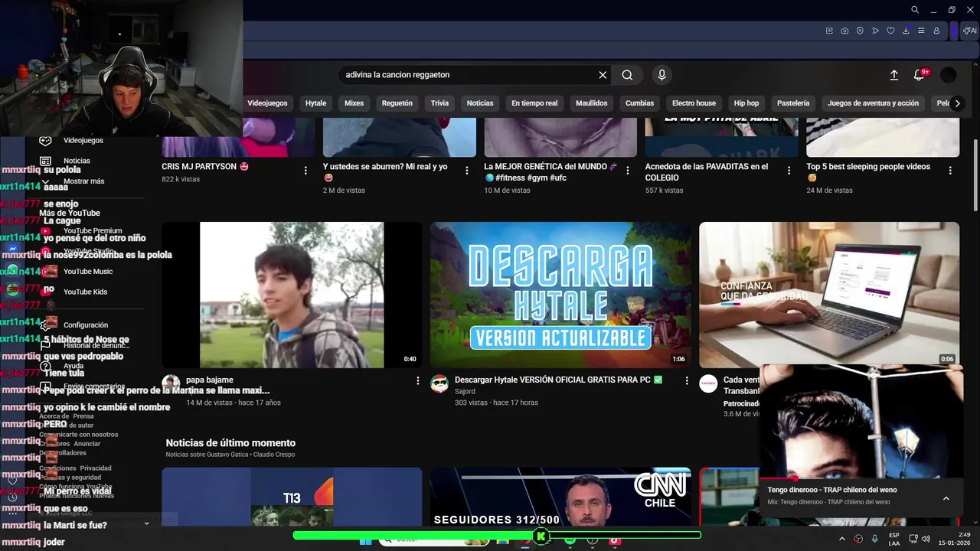Select the Pastelería chip

(x=793, y=103)
